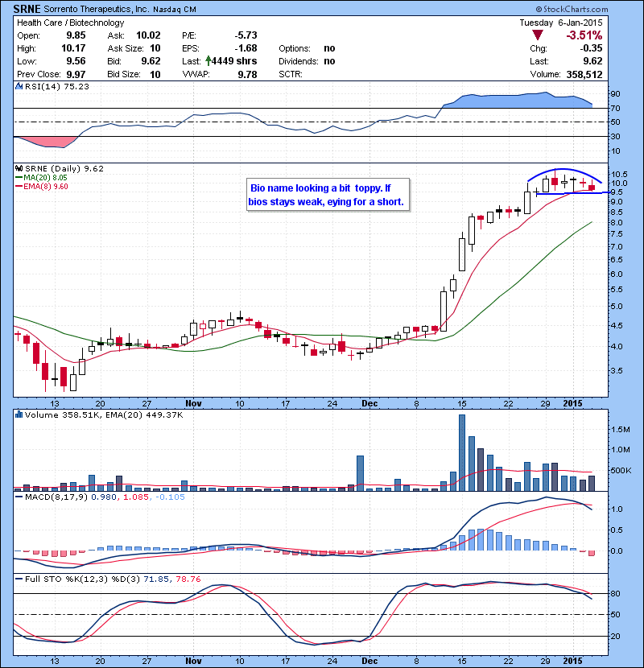Image resolution: width=644 pixels, height=668 pixels.
Task: Click the volume bars icon beside Volume label
Action: click(x=19, y=414)
